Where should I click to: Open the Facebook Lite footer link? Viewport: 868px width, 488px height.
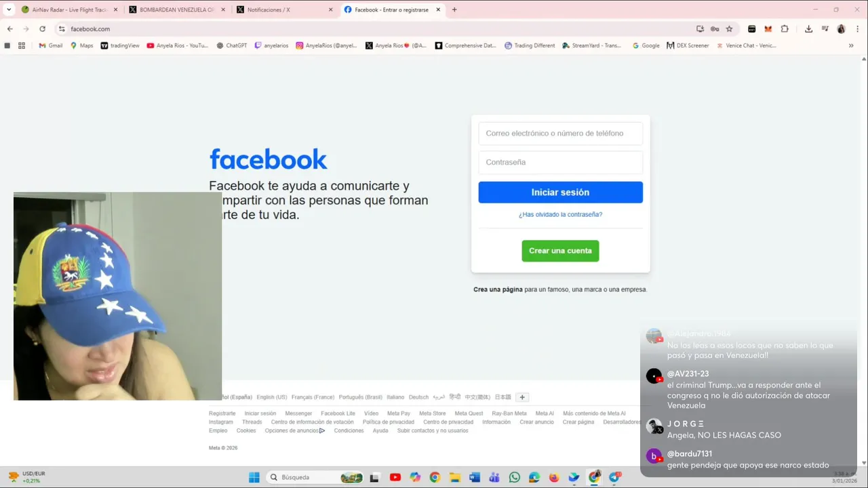[338, 413]
